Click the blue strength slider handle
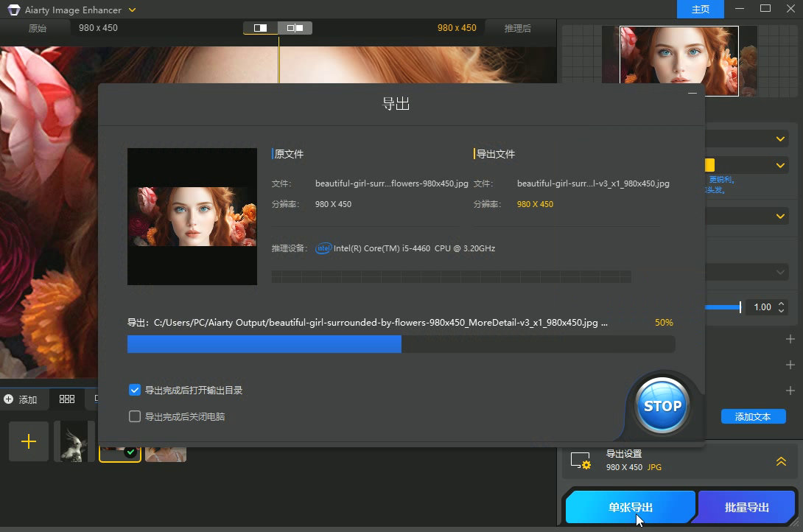Screen dimensions: 803x532 point(740,307)
